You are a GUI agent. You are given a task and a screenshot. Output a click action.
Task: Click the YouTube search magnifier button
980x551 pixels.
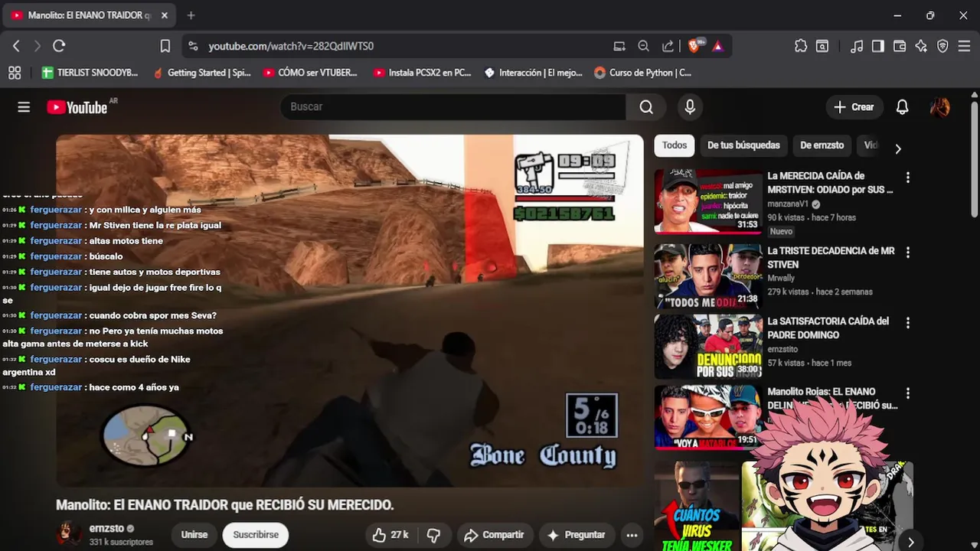[x=646, y=106]
